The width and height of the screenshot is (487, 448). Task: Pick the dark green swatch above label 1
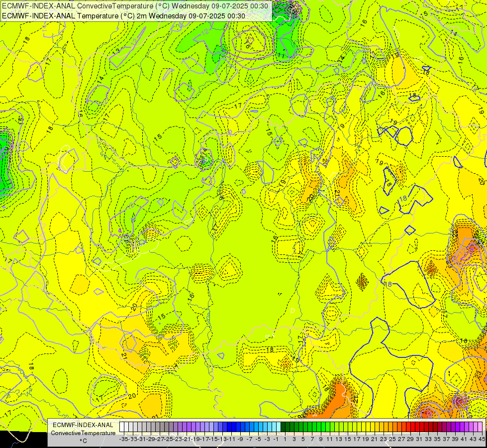283,427
